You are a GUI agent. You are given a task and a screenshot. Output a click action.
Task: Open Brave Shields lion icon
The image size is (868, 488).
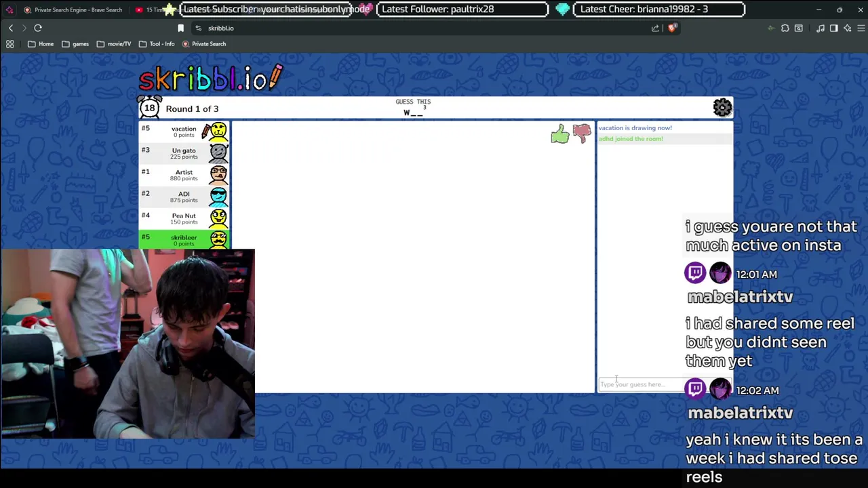tap(672, 28)
